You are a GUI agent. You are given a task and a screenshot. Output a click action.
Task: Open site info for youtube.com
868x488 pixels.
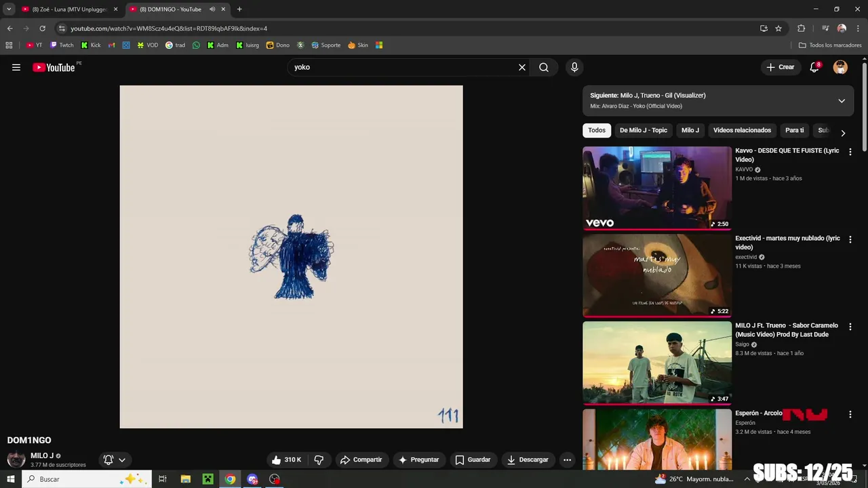tap(62, 28)
